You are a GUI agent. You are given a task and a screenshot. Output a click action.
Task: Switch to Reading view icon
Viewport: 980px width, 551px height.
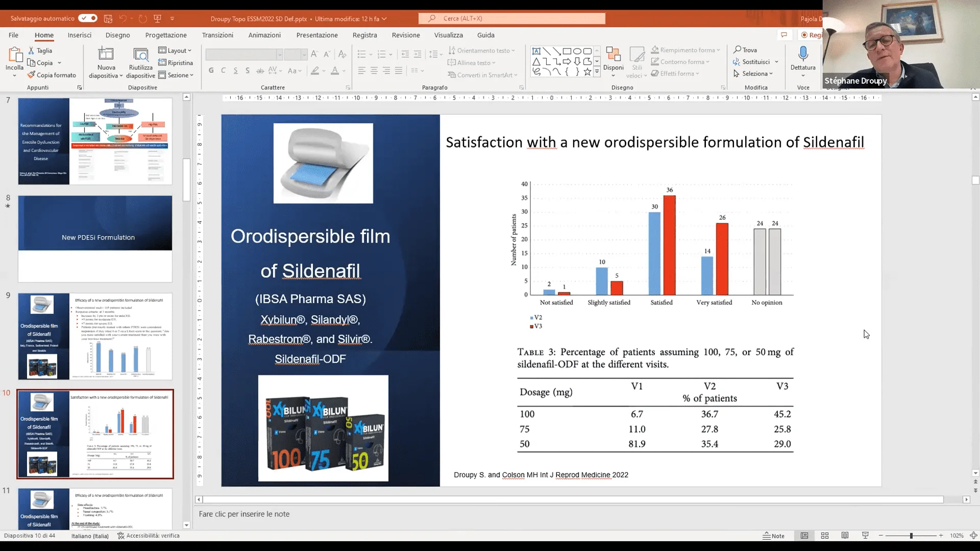(x=845, y=536)
